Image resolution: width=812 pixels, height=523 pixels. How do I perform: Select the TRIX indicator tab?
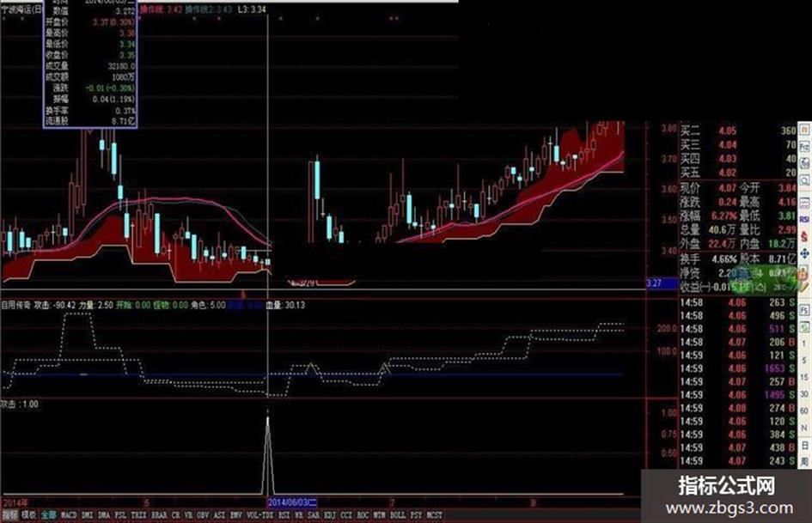(x=139, y=514)
